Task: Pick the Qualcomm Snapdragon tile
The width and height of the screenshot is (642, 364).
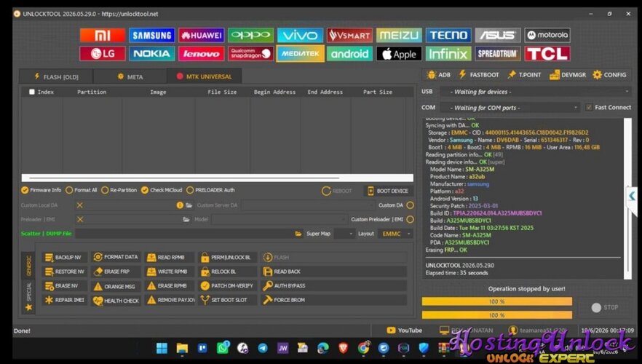Action: pos(250,54)
